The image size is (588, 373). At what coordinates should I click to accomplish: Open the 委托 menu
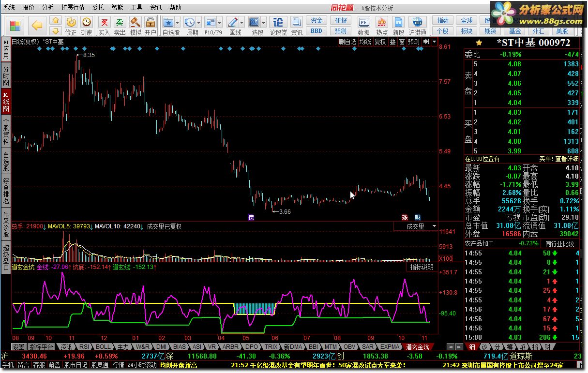pyautogui.click(x=98, y=7)
